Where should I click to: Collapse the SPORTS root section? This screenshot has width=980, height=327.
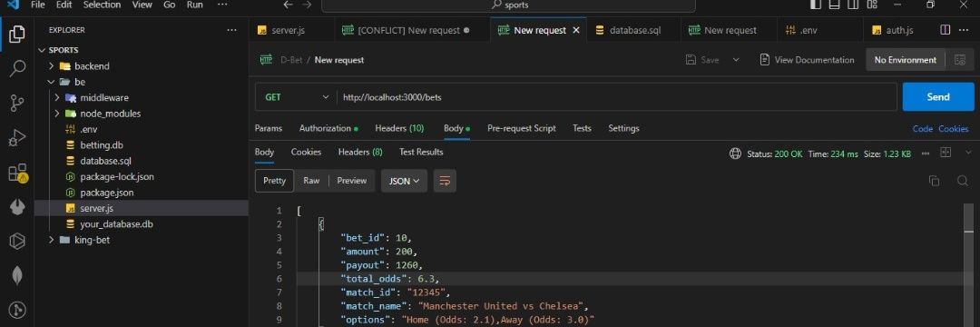tap(43, 50)
